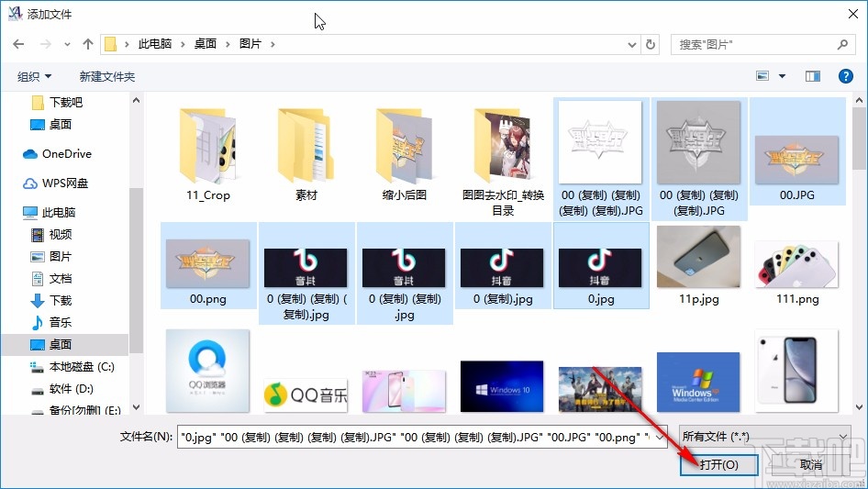Toggle the preview pane

pyautogui.click(x=813, y=76)
